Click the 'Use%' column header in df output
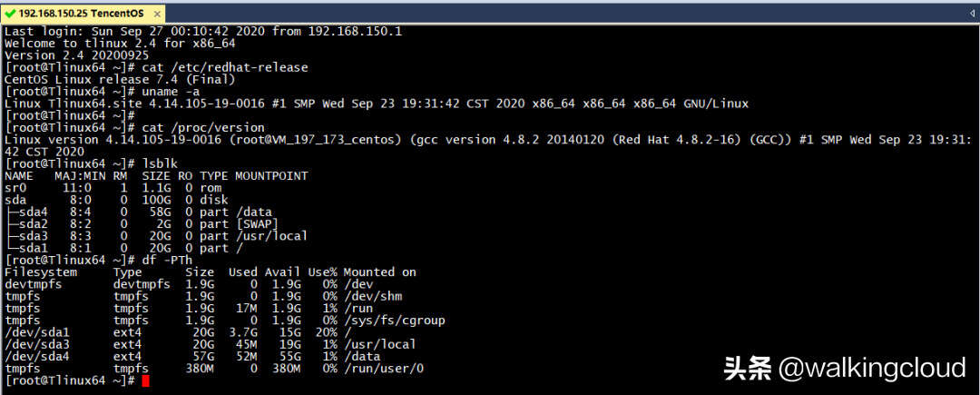The height and width of the screenshot is (395, 980). coord(322,272)
